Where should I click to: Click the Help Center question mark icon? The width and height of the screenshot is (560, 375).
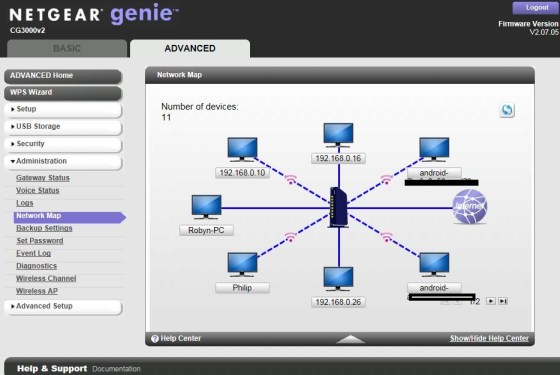pyautogui.click(x=155, y=339)
